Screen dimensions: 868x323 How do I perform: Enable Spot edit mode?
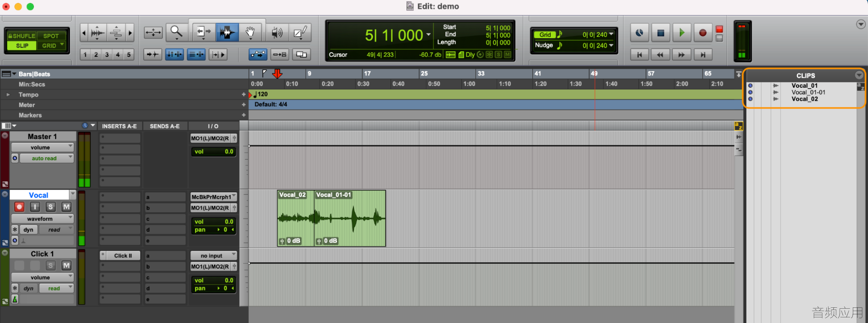click(x=51, y=36)
